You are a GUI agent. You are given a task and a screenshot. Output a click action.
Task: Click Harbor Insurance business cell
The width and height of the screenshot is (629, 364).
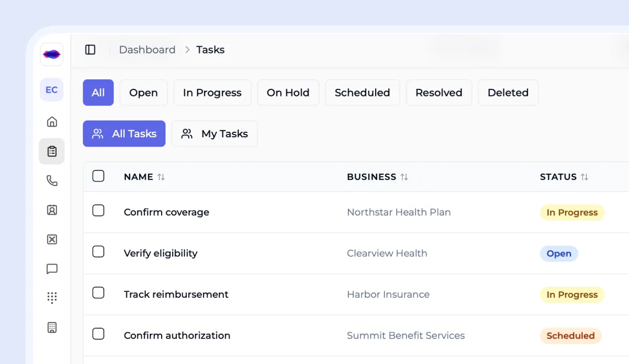click(388, 295)
